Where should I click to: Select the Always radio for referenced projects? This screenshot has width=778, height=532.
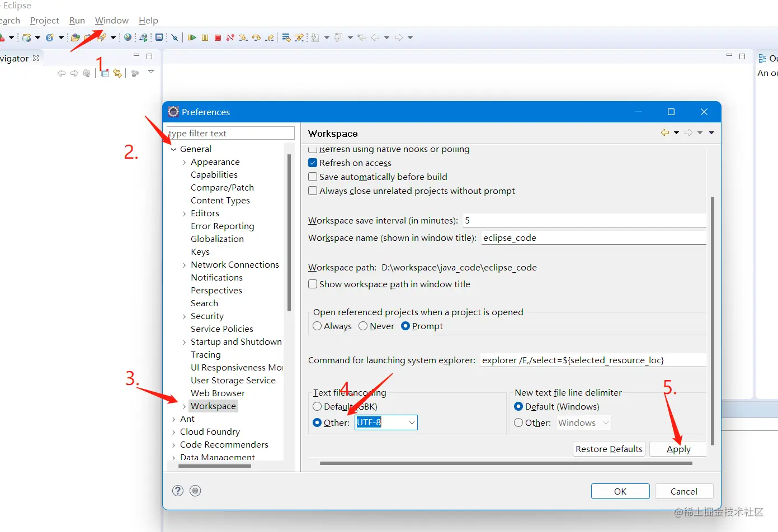click(317, 326)
